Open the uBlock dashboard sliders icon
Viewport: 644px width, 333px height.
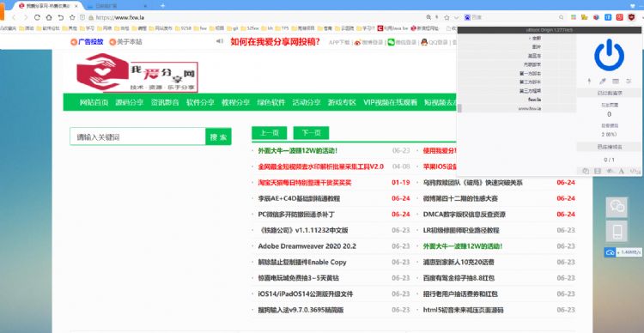click(x=629, y=82)
